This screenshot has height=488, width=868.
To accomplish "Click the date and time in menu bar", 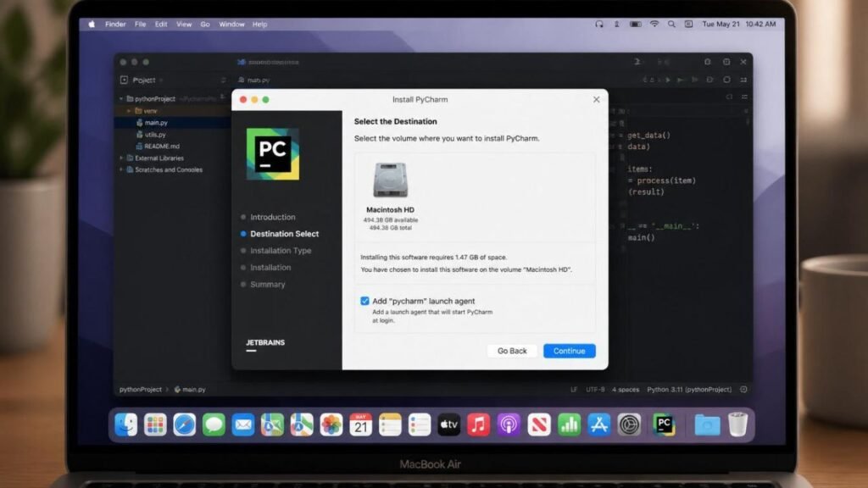I will (739, 25).
